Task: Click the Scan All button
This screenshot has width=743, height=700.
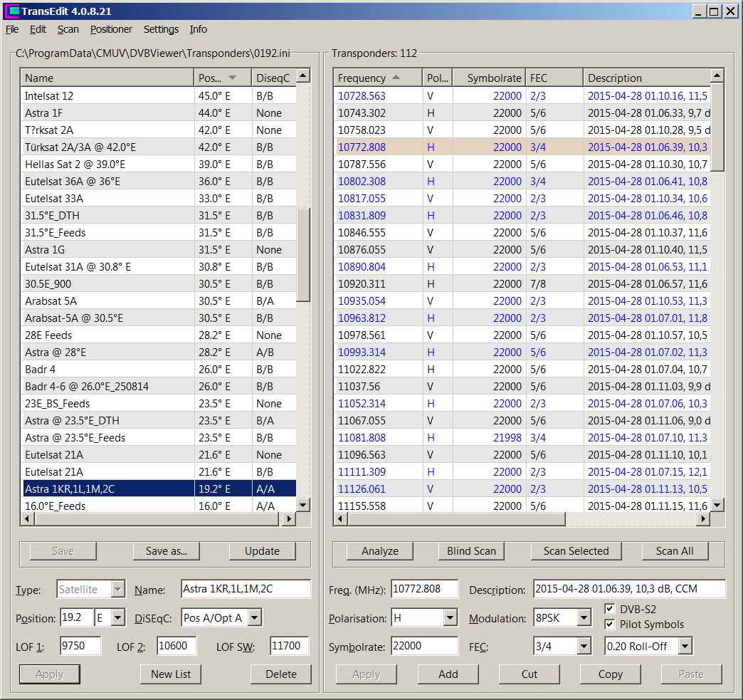Action: (675, 551)
